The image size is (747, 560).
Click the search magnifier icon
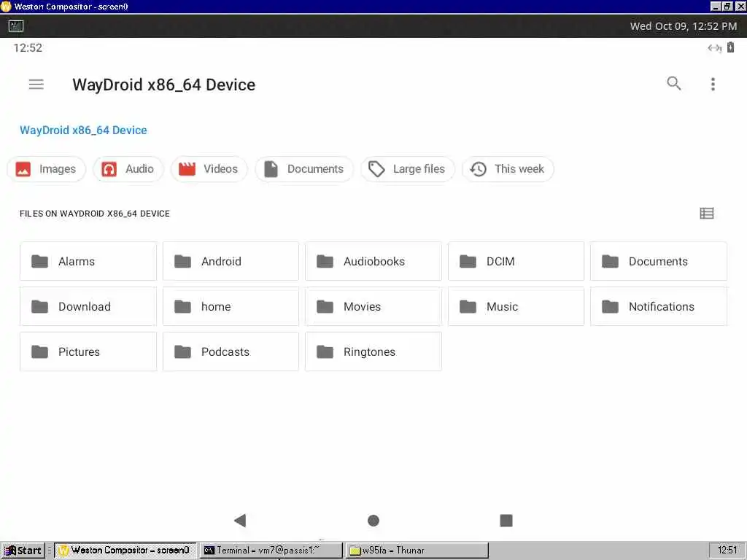[673, 83]
